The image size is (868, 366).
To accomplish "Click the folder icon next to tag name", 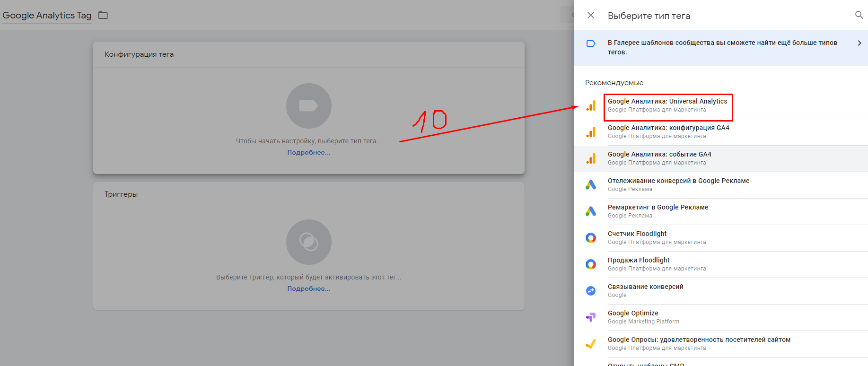I will click(103, 15).
